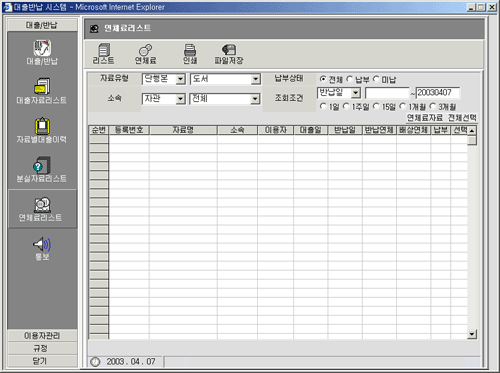
Task: Click the 대출일 column header
Action: tap(311, 130)
